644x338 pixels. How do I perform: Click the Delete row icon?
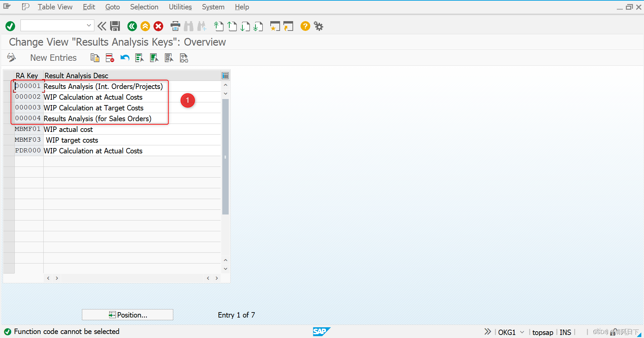click(x=110, y=58)
